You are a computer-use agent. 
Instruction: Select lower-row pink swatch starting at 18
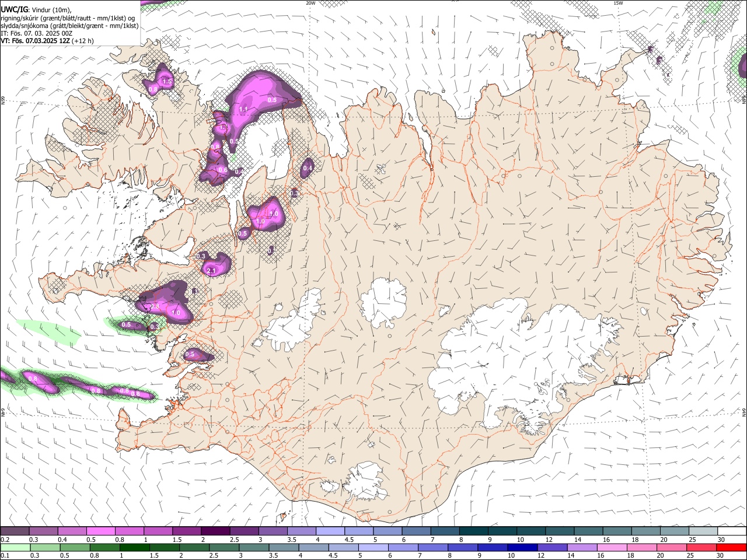tap(643, 547)
